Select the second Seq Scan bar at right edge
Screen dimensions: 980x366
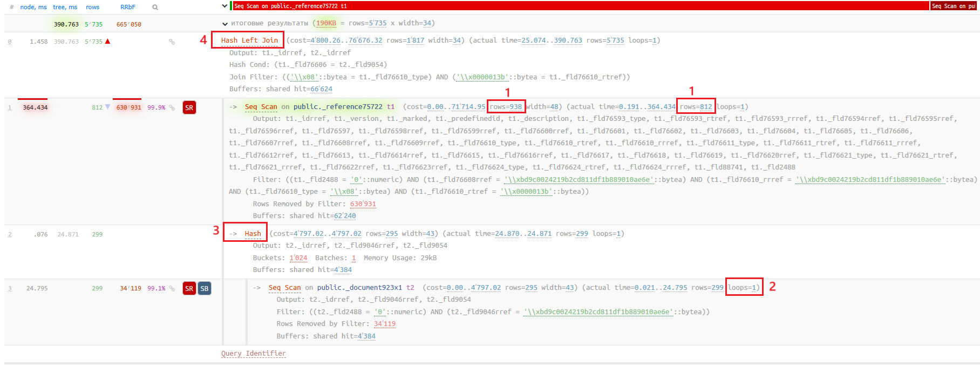pyautogui.click(x=955, y=6)
